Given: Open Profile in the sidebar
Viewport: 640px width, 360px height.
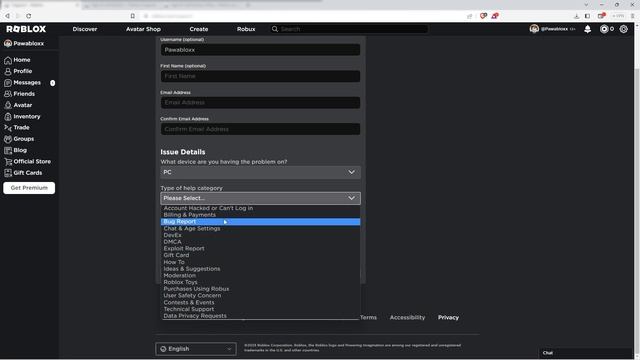Looking at the screenshot, I should [22, 71].
